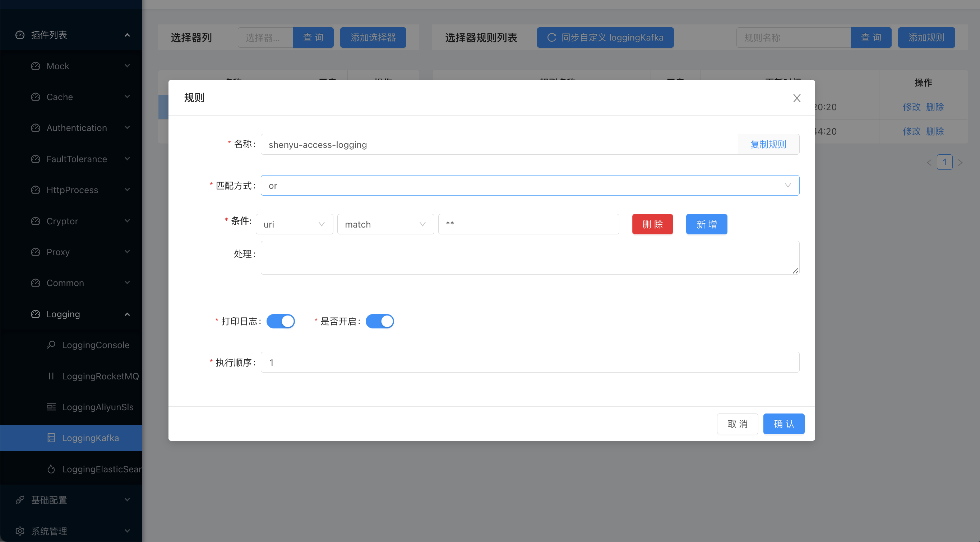Click the system management gear icon
This screenshot has width=980, height=542.
(x=20, y=531)
